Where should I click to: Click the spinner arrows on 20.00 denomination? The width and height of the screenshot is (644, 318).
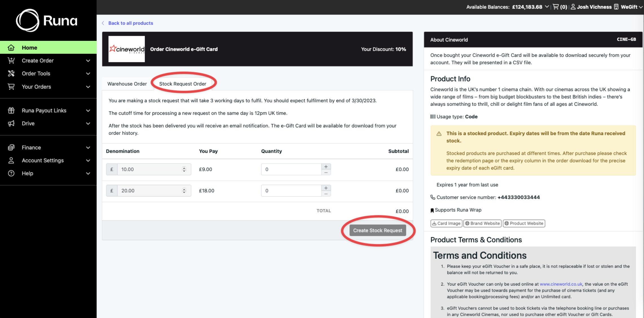click(x=184, y=191)
